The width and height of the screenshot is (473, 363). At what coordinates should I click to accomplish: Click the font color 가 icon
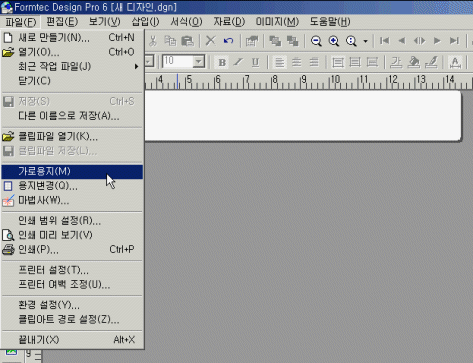[396, 62]
